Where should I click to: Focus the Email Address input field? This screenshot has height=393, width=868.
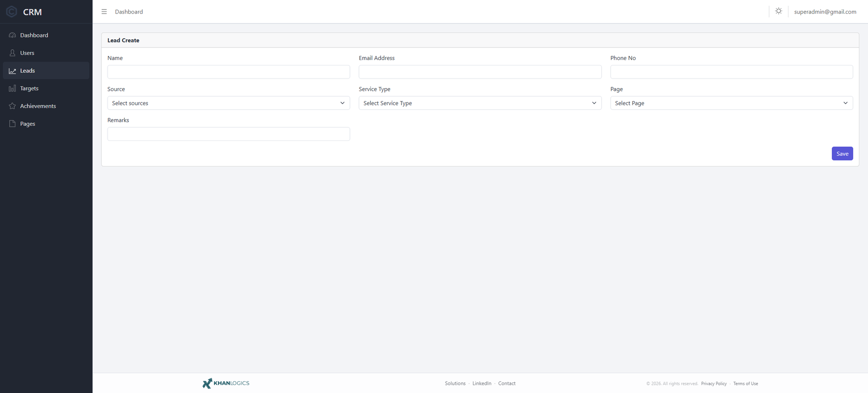[x=480, y=72]
